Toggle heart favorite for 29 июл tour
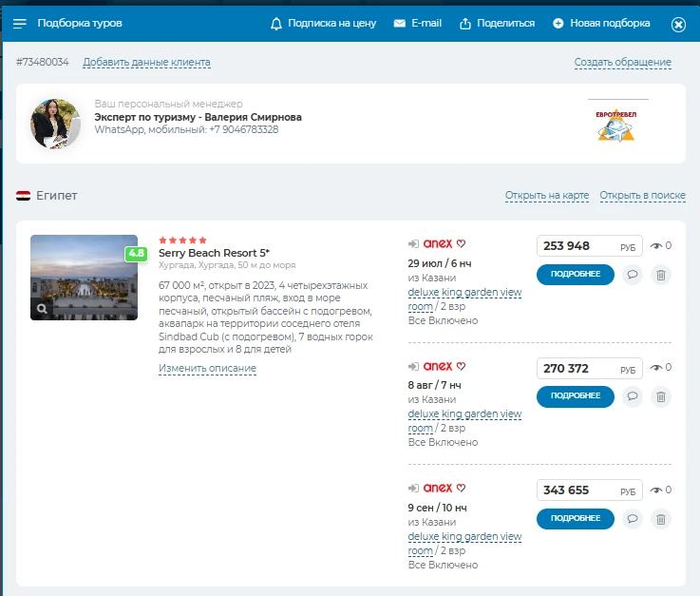 [462, 243]
